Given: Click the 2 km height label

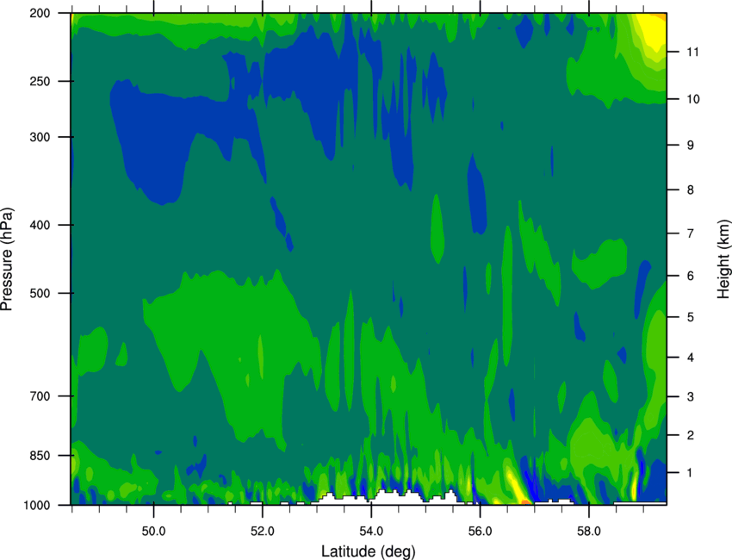Looking at the screenshot, I should 691,435.
